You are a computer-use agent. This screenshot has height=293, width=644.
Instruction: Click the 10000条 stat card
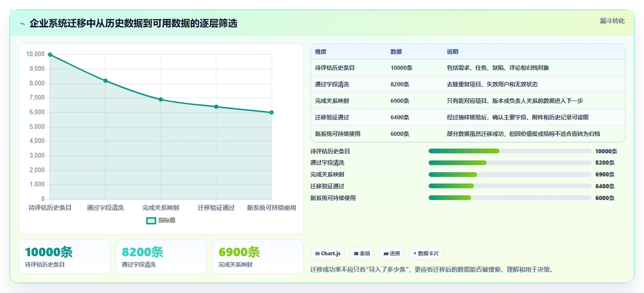point(64,257)
